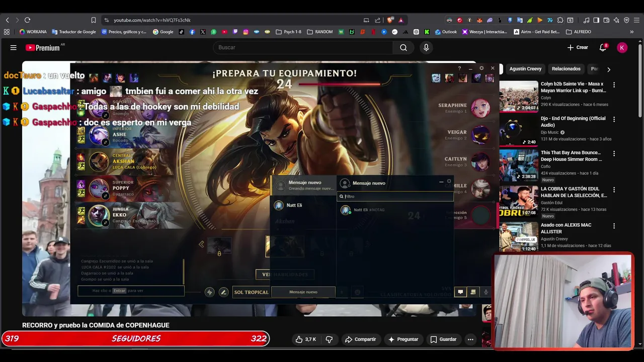Click the Preguntar button
Image resolution: width=644 pixels, height=362 pixels.
(403, 339)
